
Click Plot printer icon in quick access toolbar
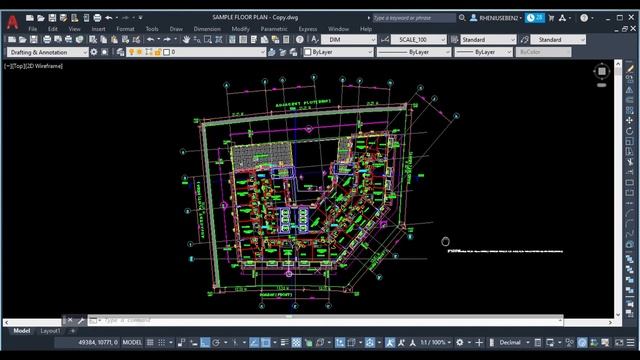tap(97, 18)
